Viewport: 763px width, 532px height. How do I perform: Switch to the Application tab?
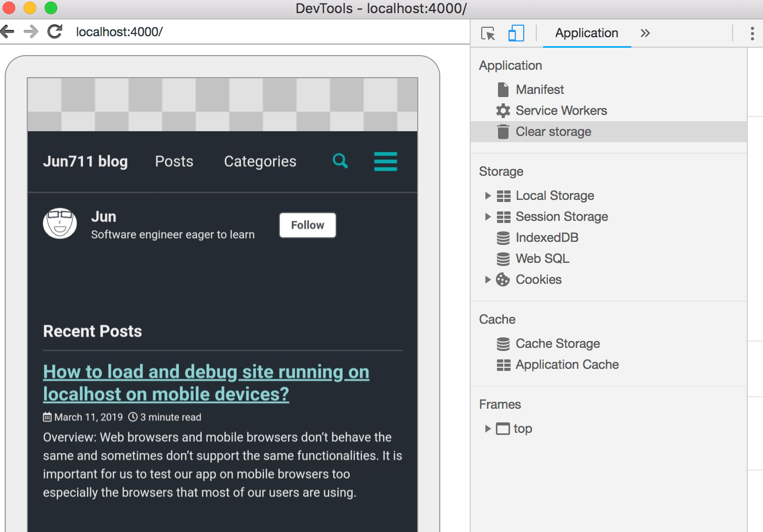tap(586, 33)
